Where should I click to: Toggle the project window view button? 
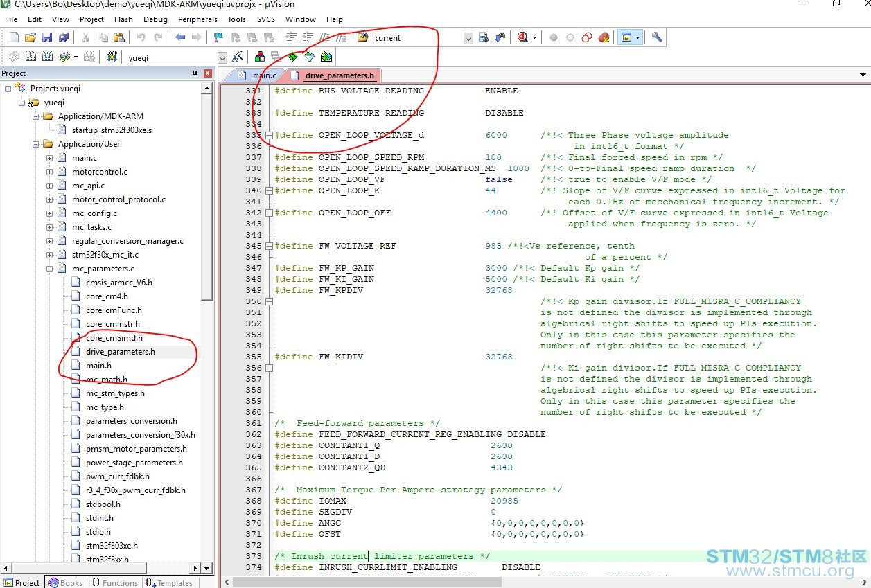click(x=626, y=37)
